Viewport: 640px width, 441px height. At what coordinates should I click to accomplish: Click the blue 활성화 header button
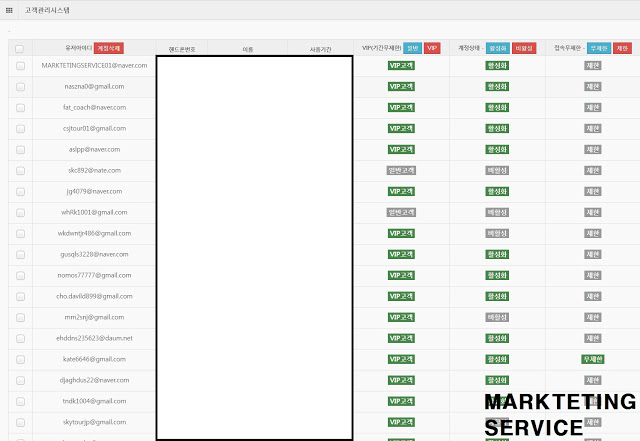[497, 48]
